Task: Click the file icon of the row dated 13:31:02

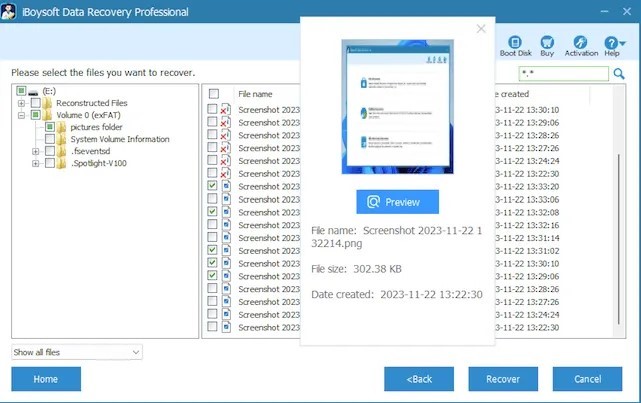Action: coord(226,250)
